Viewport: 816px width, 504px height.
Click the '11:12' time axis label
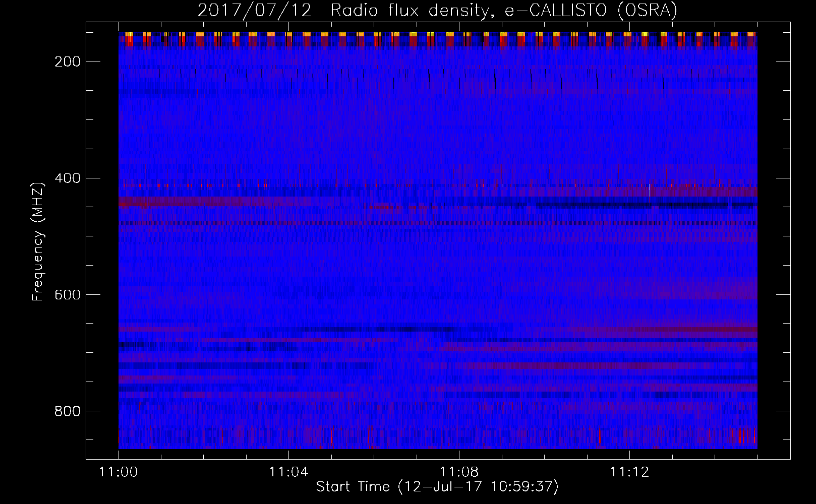[629, 472]
